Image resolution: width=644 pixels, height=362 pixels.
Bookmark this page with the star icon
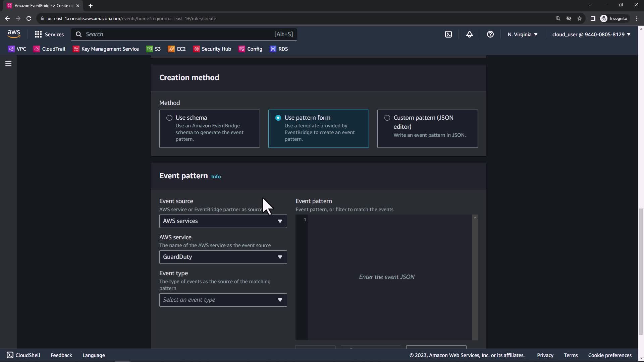click(x=579, y=18)
